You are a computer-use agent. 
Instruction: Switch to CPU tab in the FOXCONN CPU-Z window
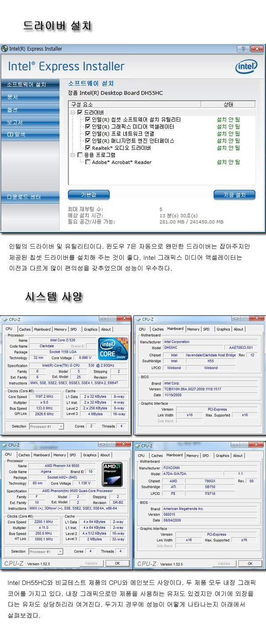point(141,455)
